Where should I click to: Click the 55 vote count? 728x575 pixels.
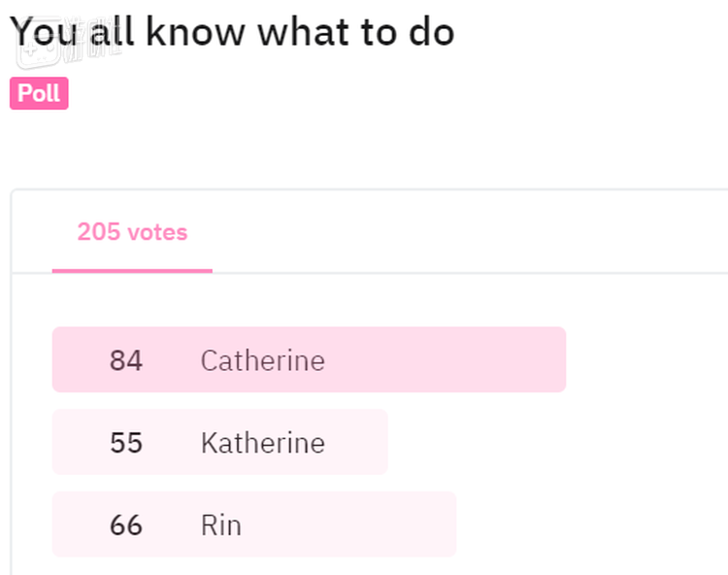coord(126,443)
